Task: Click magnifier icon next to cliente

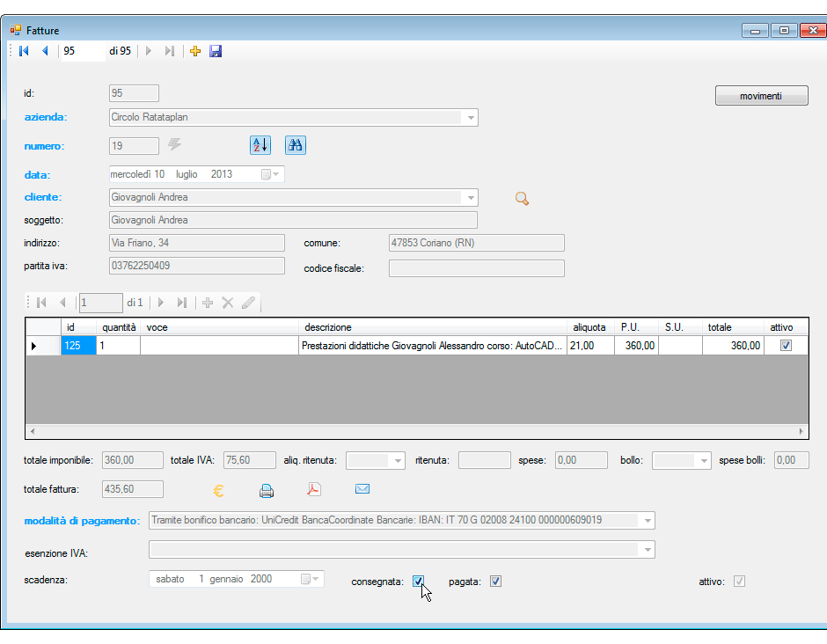Action: (522, 198)
